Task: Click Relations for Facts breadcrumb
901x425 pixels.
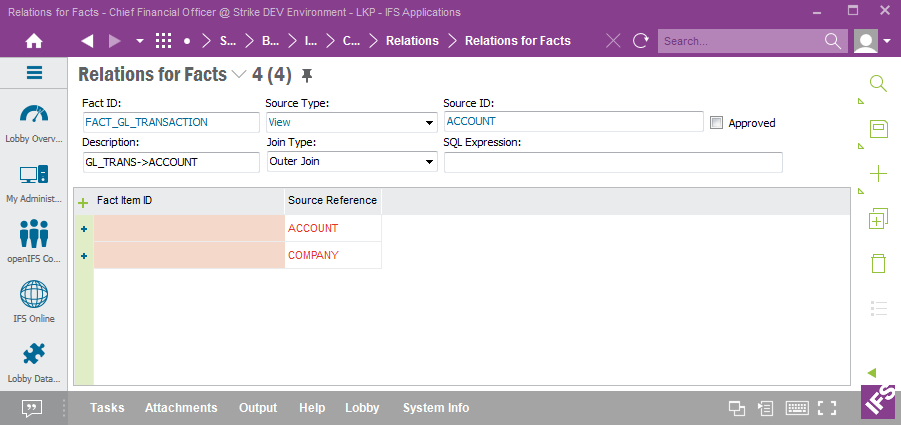Action: [x=518, y=41]
